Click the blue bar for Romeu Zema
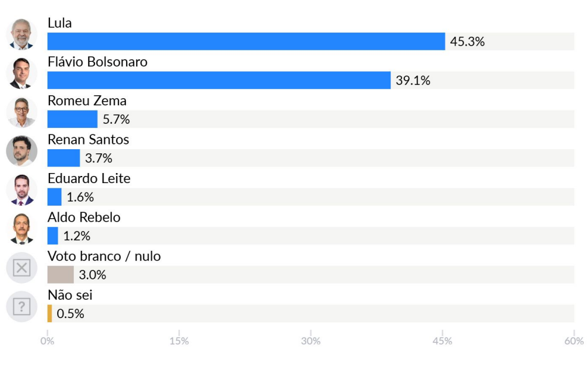588x368 pixels. pos(72,119)
